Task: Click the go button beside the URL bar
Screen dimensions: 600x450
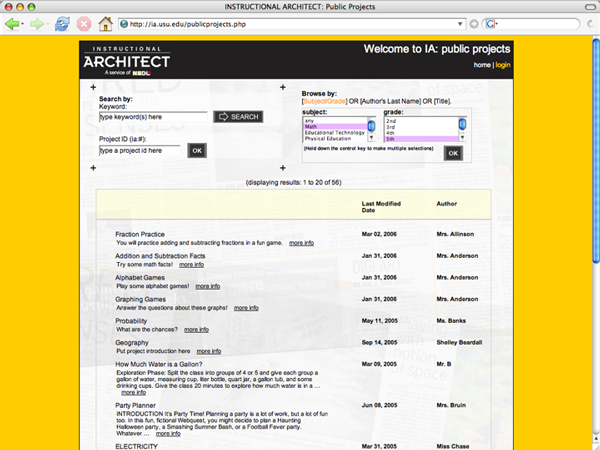Action: 474,24
